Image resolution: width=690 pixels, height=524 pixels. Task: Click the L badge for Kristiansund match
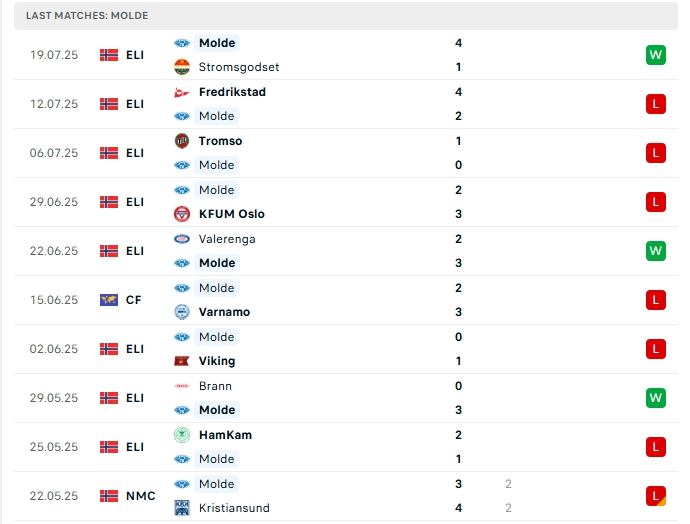[x=656, y=496]
